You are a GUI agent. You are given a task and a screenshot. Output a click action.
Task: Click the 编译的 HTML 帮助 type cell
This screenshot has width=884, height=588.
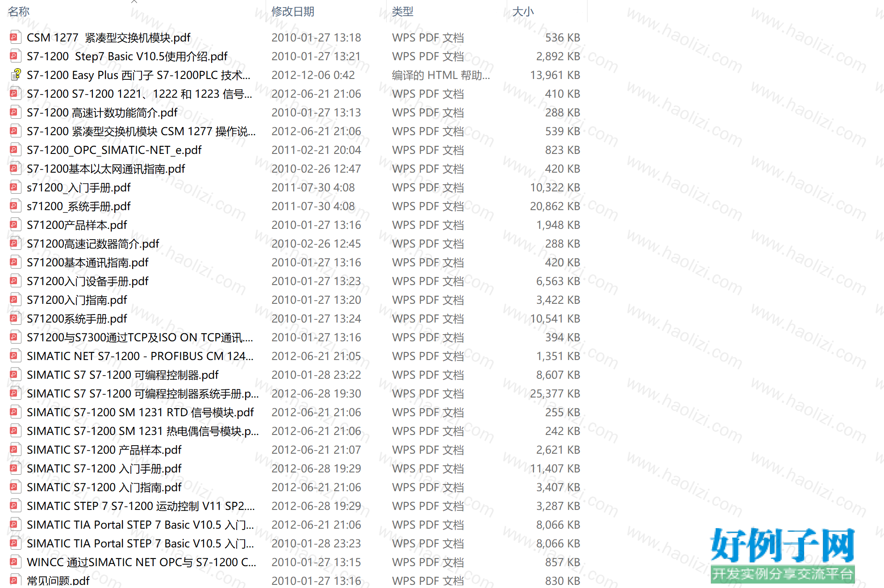(441, 75)
